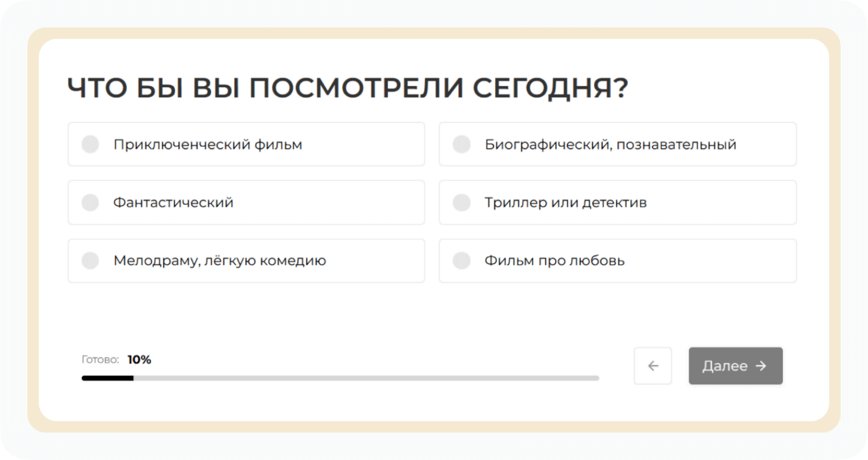Click the 'Готово: 10%' progress label
Viewport: 868px width, 460px height.
click(116, 360)
